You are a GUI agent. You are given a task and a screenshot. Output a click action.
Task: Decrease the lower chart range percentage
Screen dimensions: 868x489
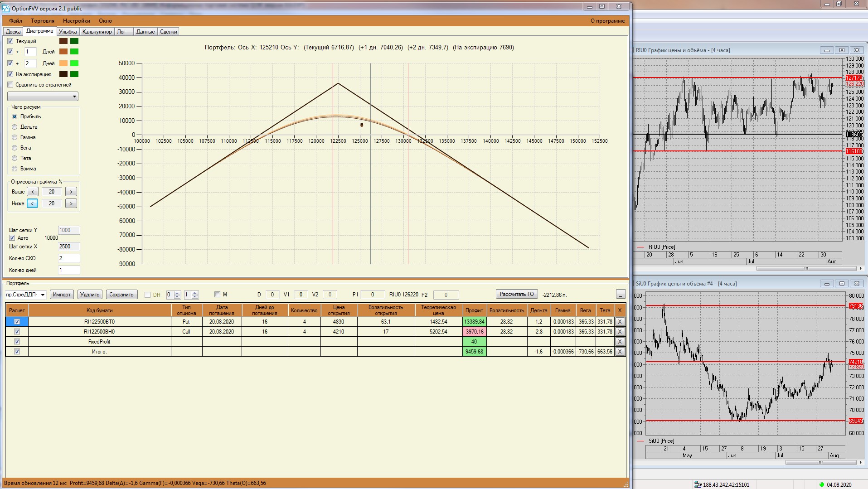pos(33,203)
